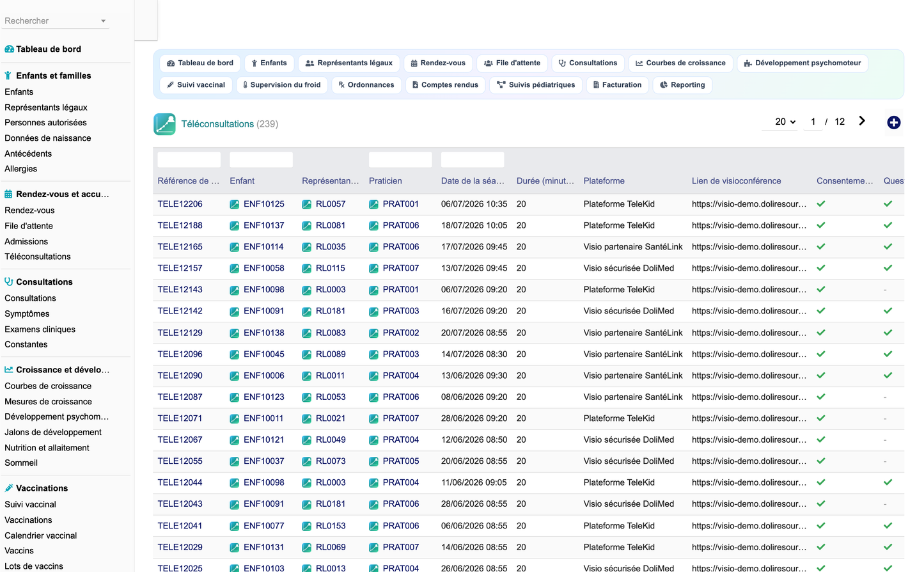Open the page size dropdown showing 20

[785, 122]
